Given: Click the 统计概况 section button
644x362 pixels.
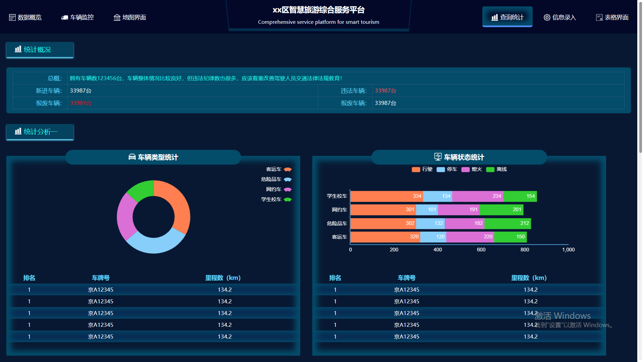Looking at the screenshot, I should (x=40, y=50).
